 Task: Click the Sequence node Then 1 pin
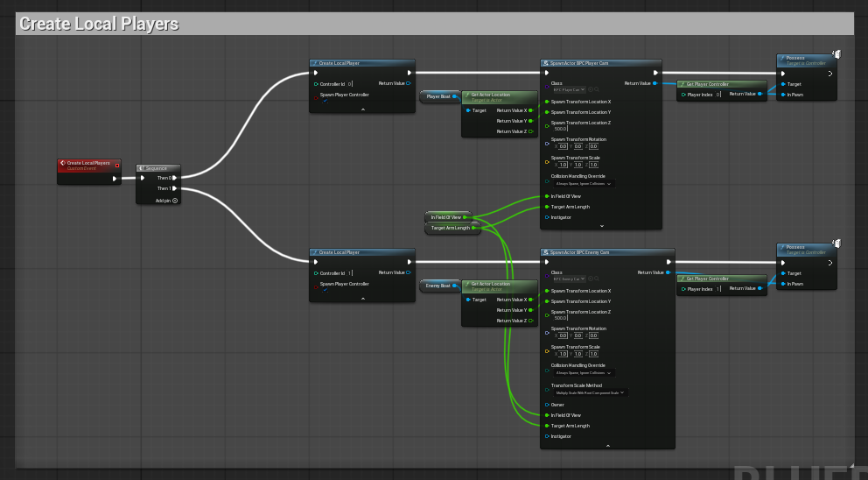pyautogui.click(x=174, y=188)
